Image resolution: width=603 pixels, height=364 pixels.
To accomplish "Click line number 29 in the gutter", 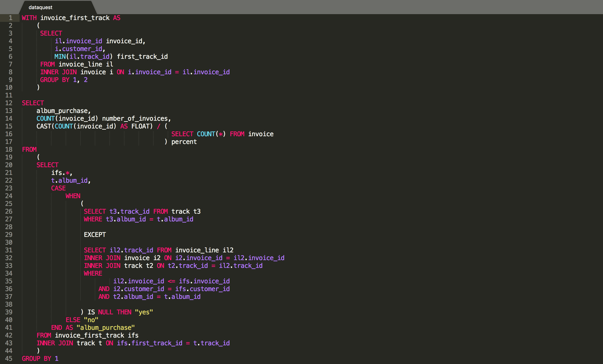I will point(9,235).
